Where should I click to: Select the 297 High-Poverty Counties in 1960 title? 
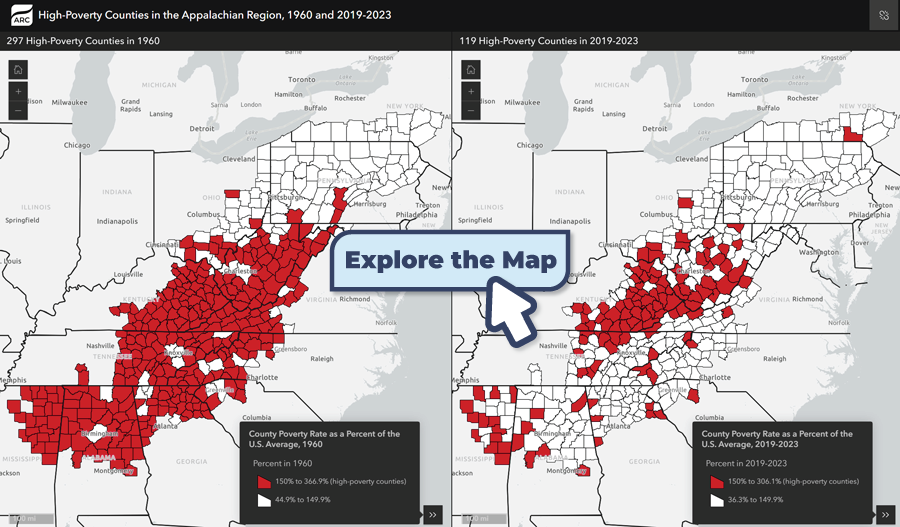(x=84, y=41)
